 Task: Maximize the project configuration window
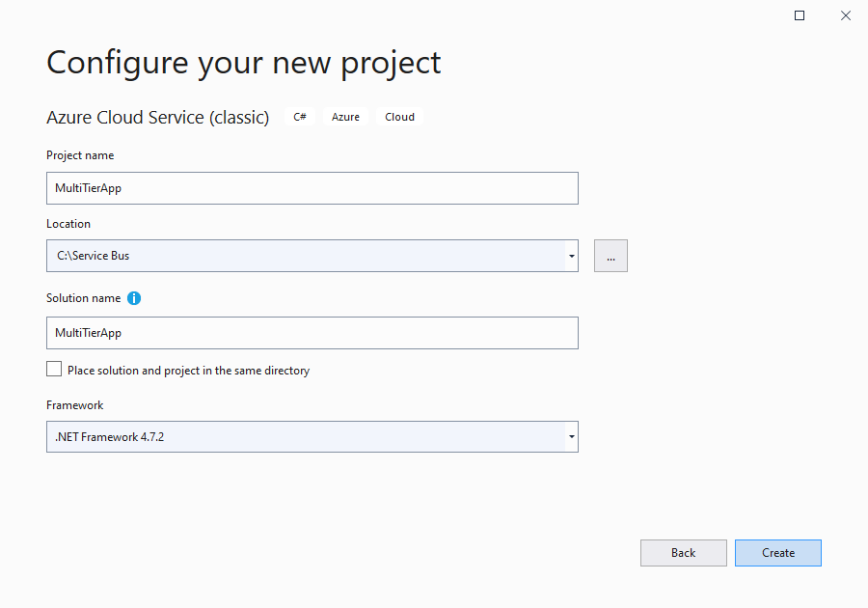[800, 15]
